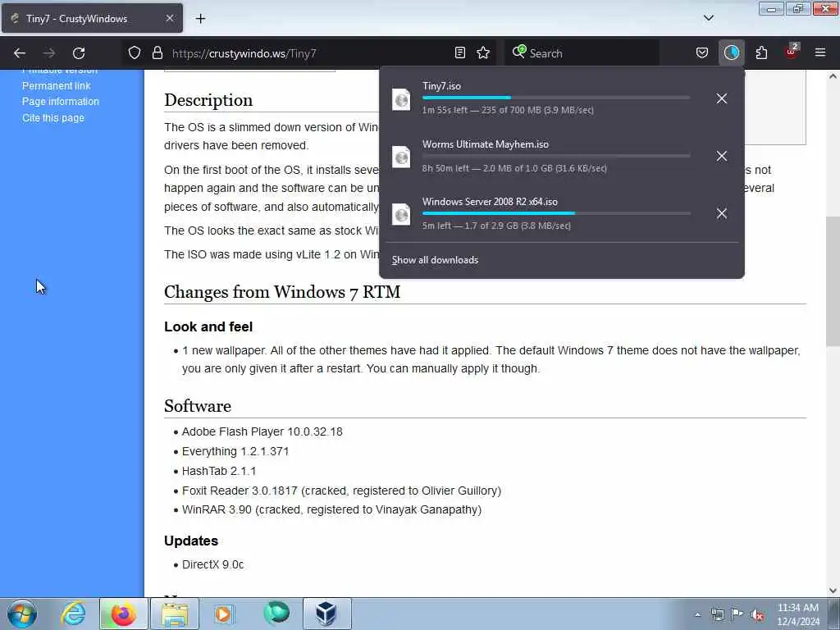The image size is (840, 630).
Task: Open the Permanent link sidebar link
Action: click(57, 85)
